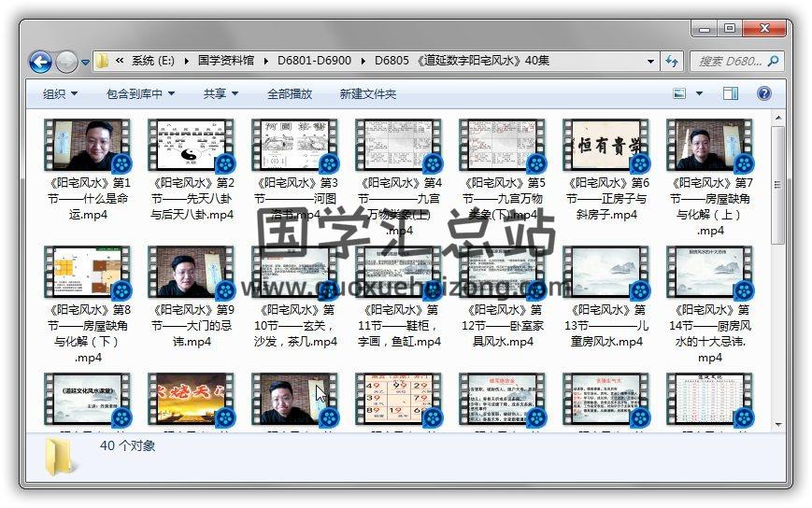Open the Help question mark icon
The width and height of the screenshot is (812, 508).
pyautogui.click(x=763, y=93)
